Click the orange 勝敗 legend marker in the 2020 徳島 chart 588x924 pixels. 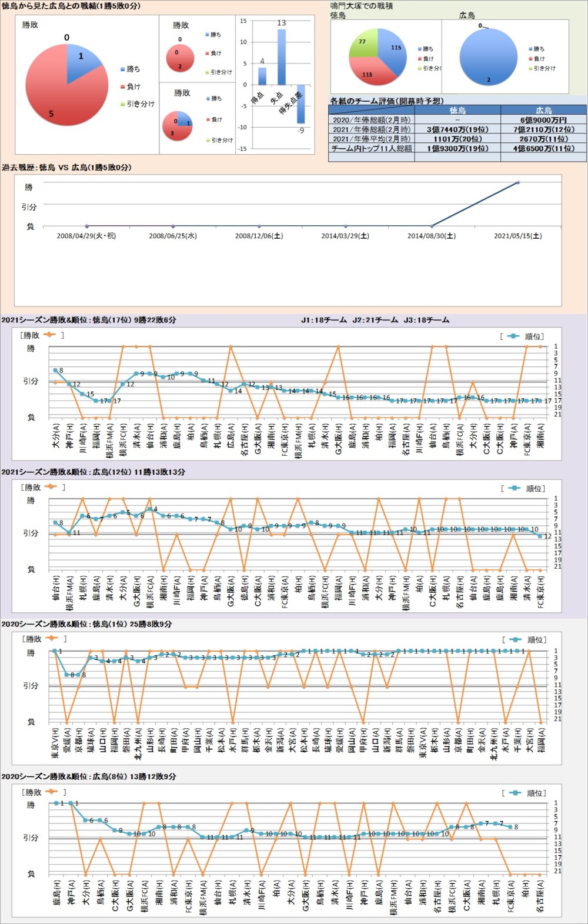51,638
